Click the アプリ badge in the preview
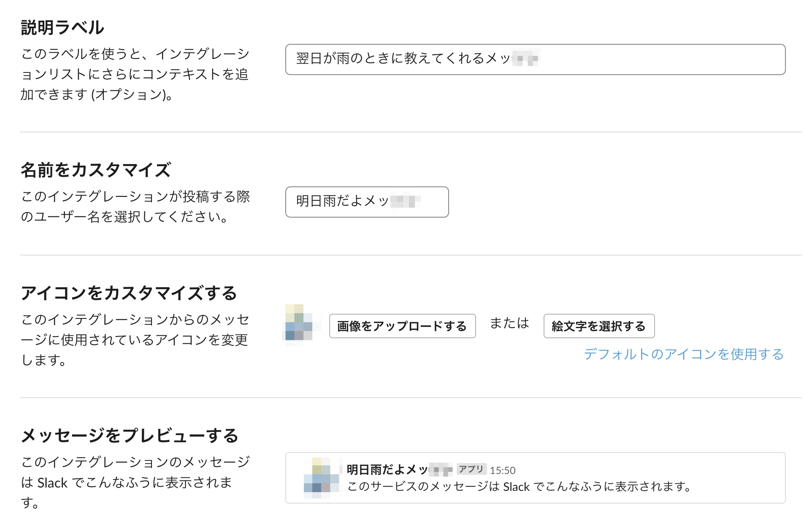 [x=471, y=469]
